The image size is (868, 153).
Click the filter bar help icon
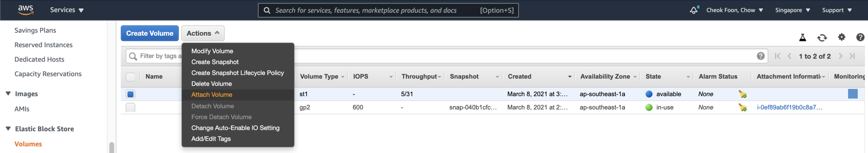click(x=760, y=56)
